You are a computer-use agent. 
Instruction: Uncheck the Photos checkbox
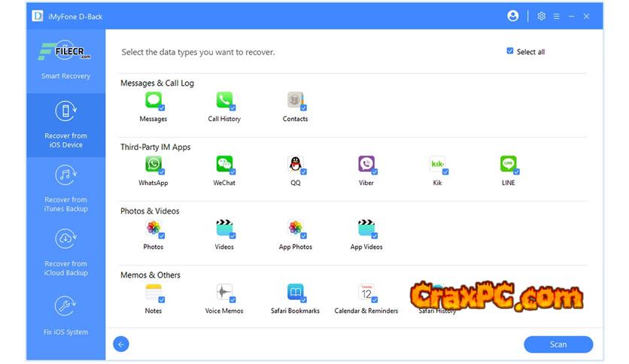tap(161, 236)
